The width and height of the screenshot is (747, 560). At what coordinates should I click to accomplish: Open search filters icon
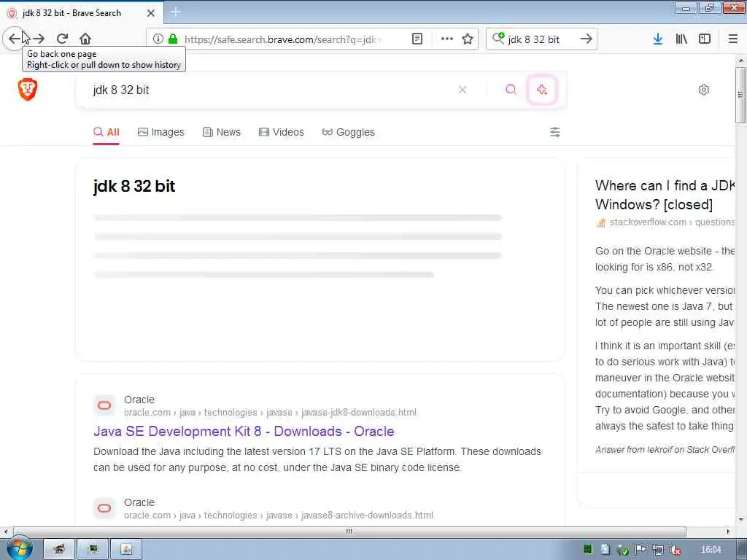pyautogui.click(x=555, y=132)
